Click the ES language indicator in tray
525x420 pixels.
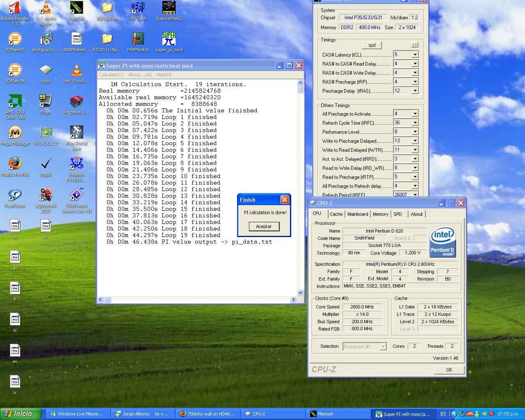pos(443,414)
